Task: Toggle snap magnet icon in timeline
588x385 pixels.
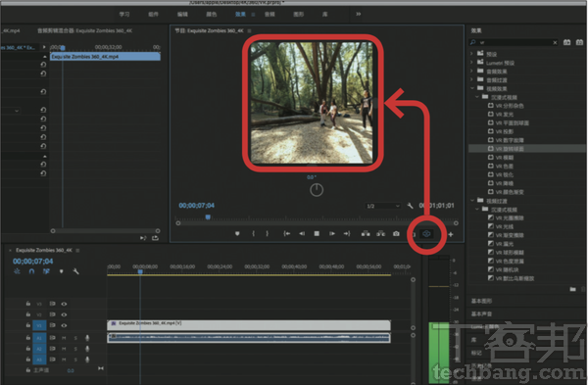Action: [x=31, y=271]
